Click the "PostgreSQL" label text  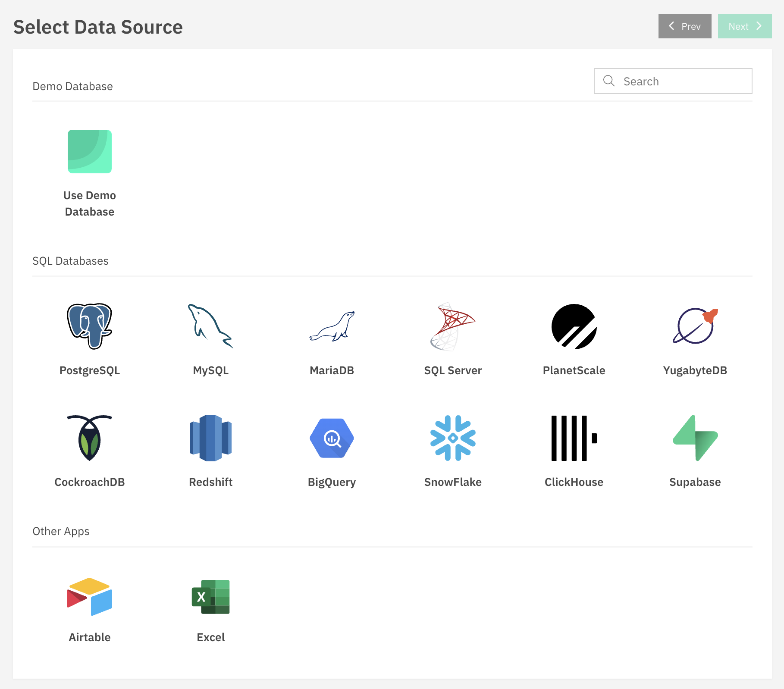(90, 370)
